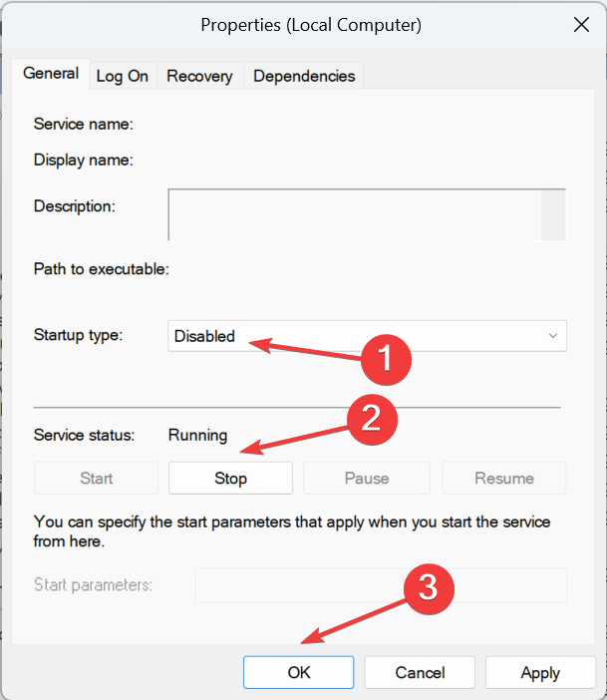607x700 pixels.
Task: Click red annotation circle number 3
Action: [429, 588]
